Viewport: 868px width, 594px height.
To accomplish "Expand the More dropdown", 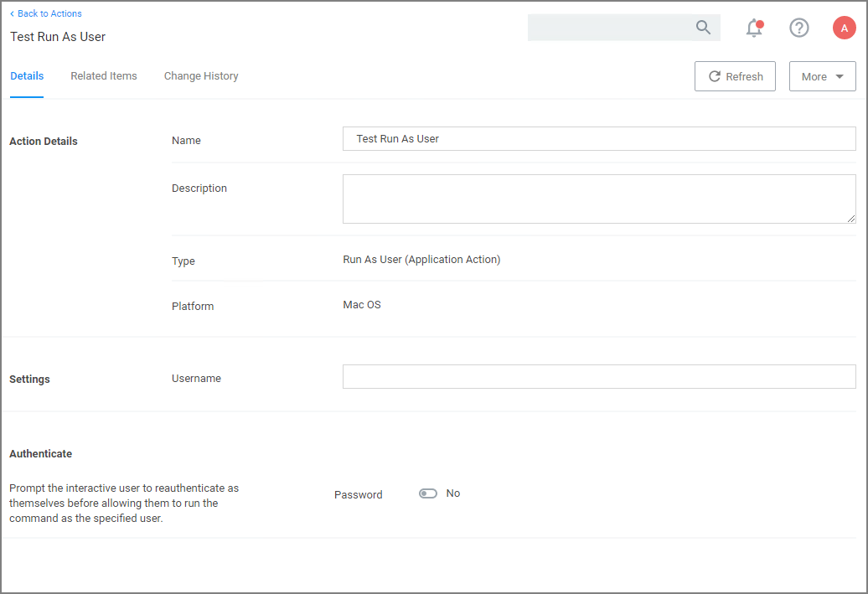I will pos(822,76).
